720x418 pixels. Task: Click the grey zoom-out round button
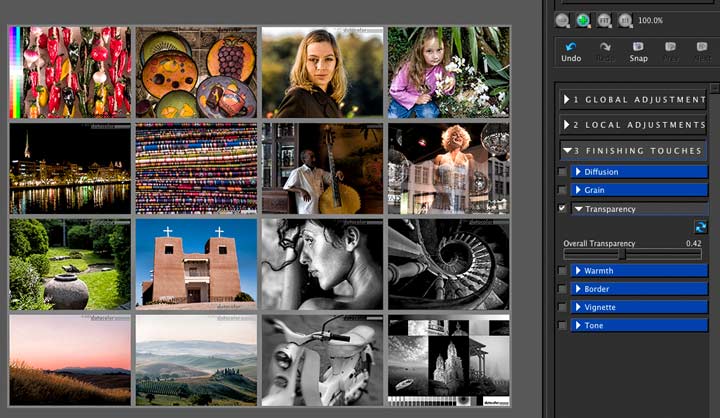click(x=562, y=20)
